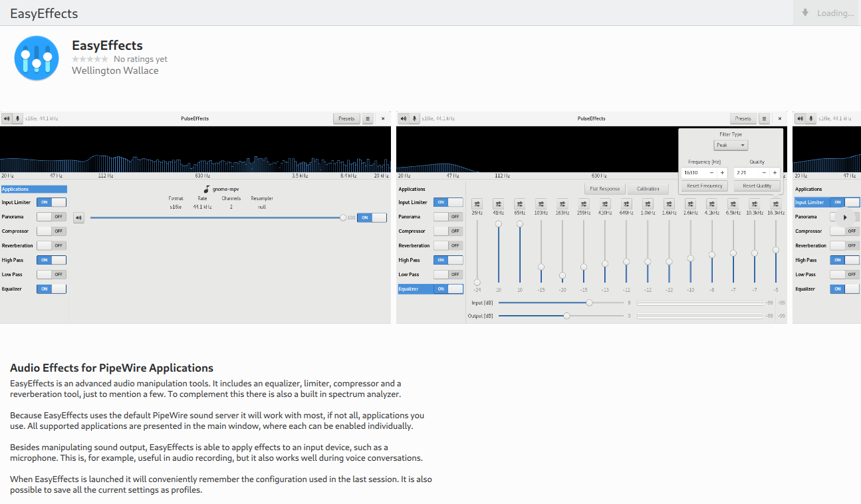Open the Presets popover

click(x=743, y=118)
